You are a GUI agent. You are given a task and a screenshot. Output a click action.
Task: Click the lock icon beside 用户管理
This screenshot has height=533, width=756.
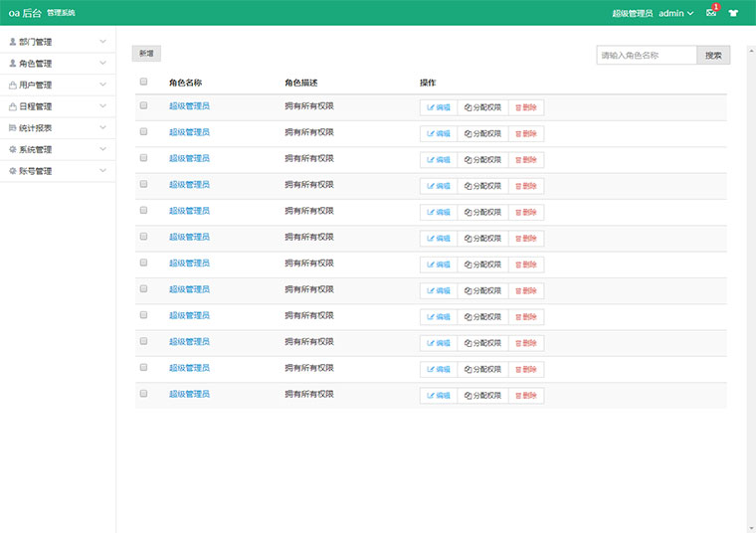[x=13, y=86]
